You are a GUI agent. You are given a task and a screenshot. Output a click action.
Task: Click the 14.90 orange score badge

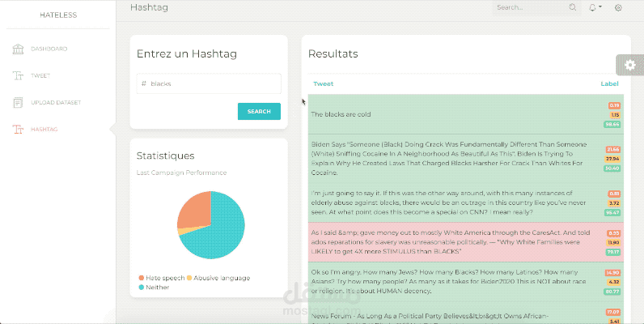click(x=612, y=273)
